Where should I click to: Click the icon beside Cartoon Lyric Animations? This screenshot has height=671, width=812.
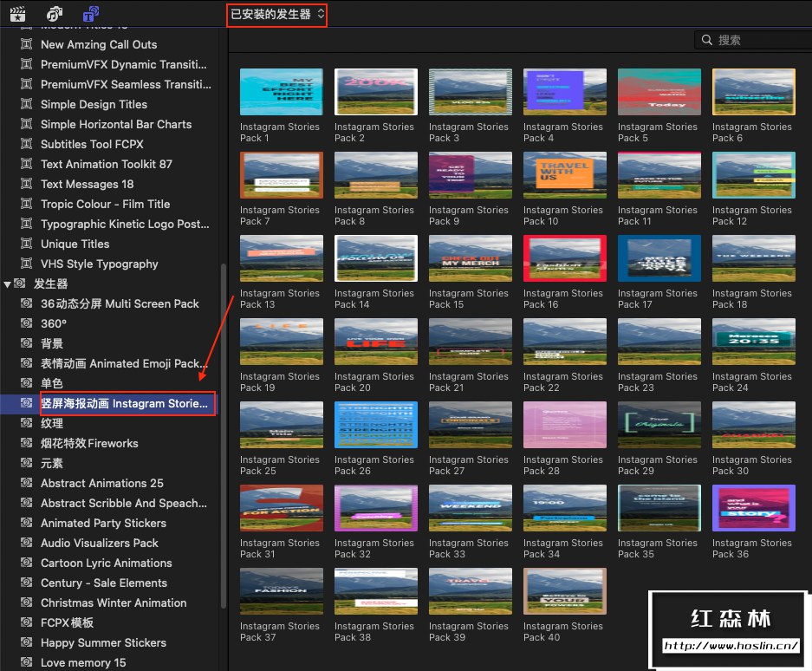[26, 563]
